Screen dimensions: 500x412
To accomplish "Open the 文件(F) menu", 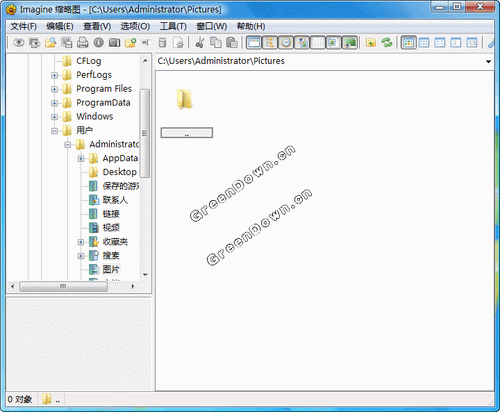I will pos(23,26).
